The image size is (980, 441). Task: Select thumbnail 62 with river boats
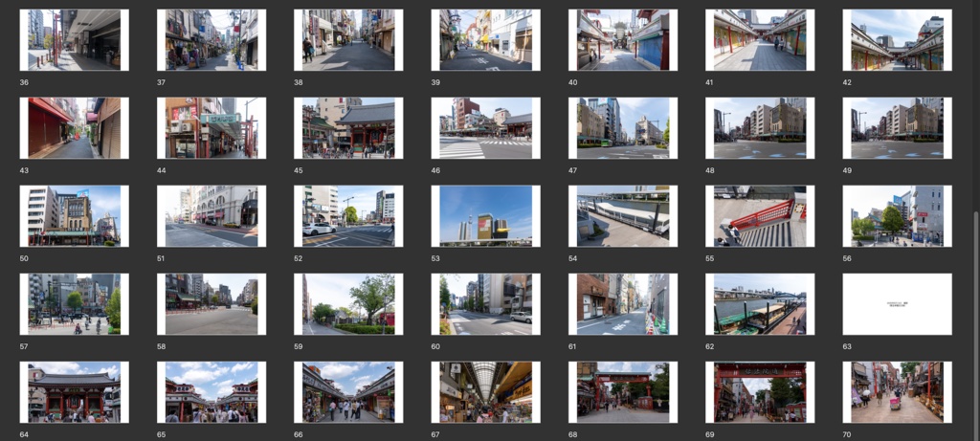click(760, 304)
